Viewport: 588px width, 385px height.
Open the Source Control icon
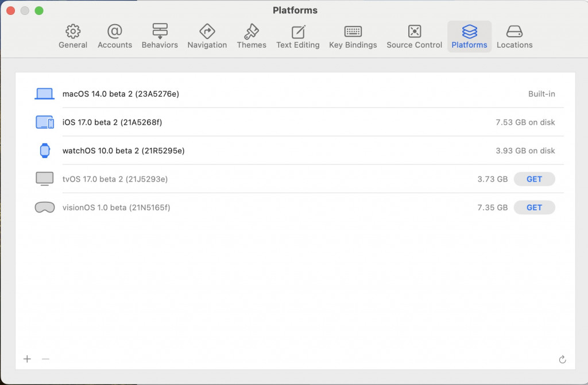[x=415, y=32]
